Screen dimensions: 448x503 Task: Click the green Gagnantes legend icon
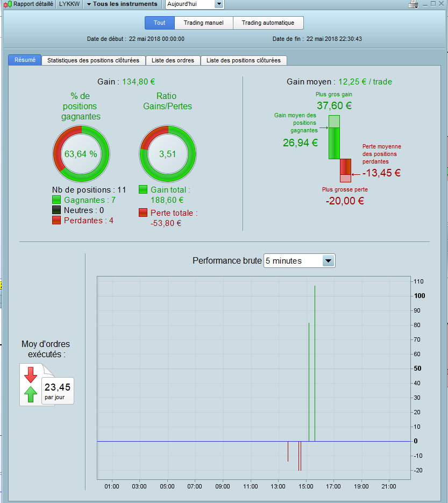[x=56, y=200]
